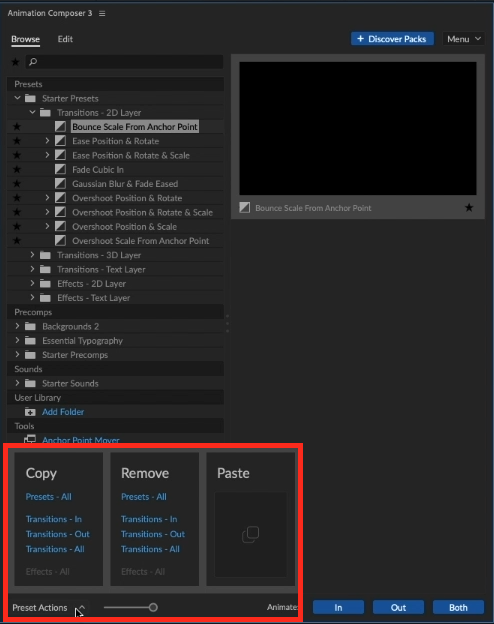Toggle favorite star for Overshoot Position & Rotate

coord(17,198)
